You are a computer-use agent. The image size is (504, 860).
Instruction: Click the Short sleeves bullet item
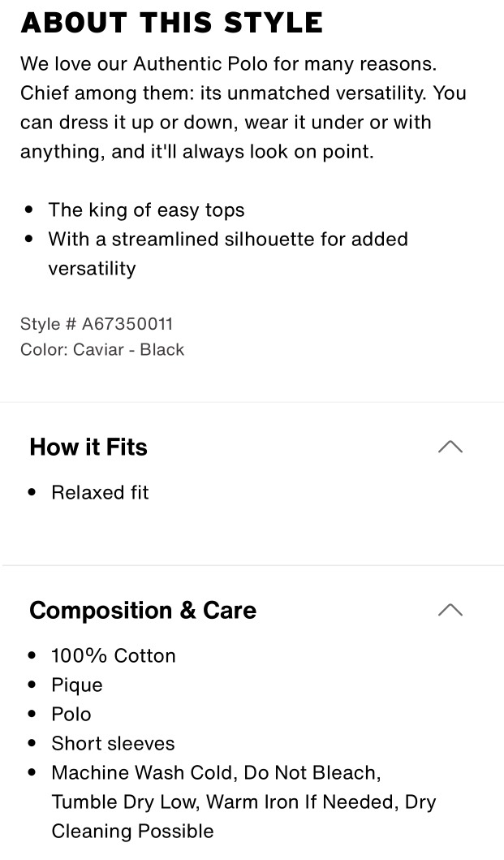pyautogui.click(x=113, y=743)
